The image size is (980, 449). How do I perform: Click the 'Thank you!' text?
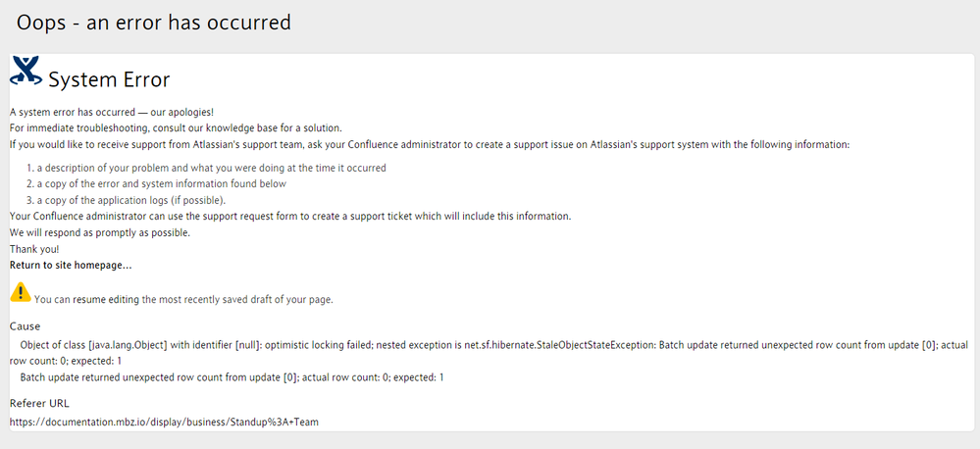[x=34, y=249]
